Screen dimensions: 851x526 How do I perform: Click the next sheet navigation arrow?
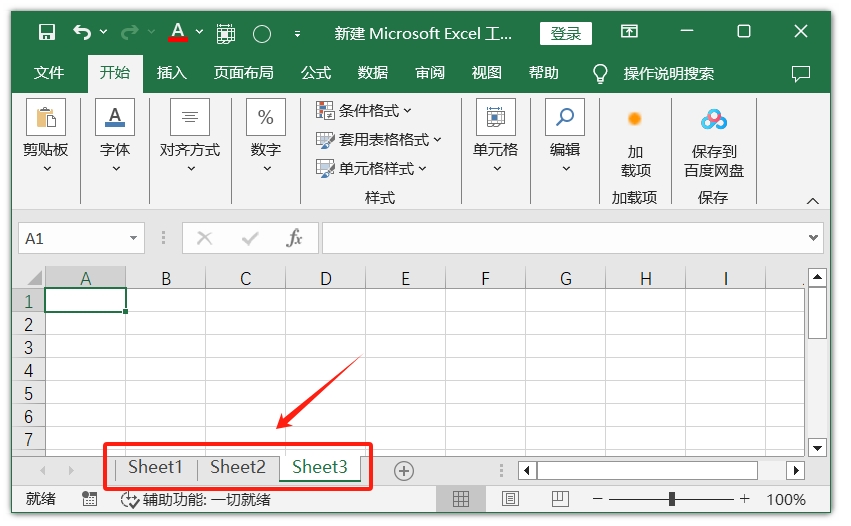[x=71, y=470]
